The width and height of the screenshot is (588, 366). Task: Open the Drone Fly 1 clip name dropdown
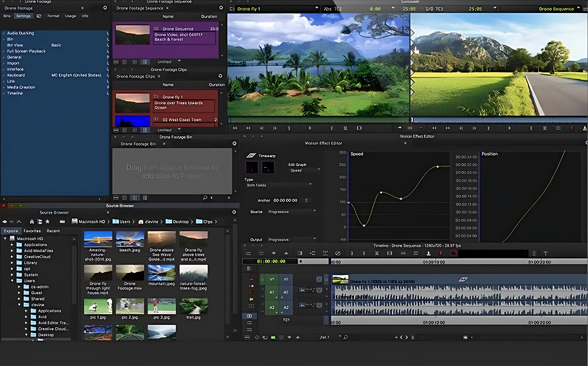coord(317,9)
